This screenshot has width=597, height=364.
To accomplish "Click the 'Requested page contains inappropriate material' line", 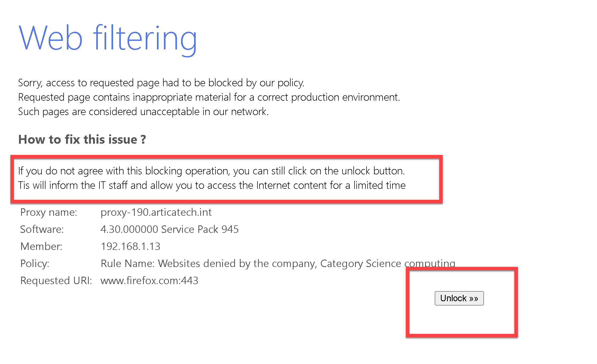I will tap(209, 97).
